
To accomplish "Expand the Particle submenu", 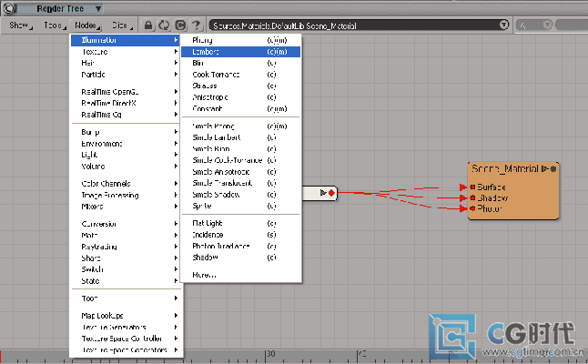I will point(126,75).
